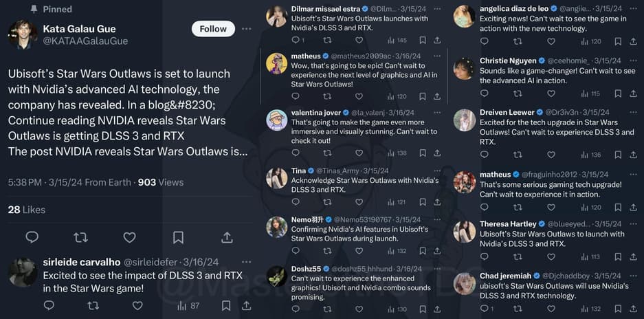Repost the main Kata Galau Gue tweet
This screenshot has width=644, height=319.
[x=80, y=237]
